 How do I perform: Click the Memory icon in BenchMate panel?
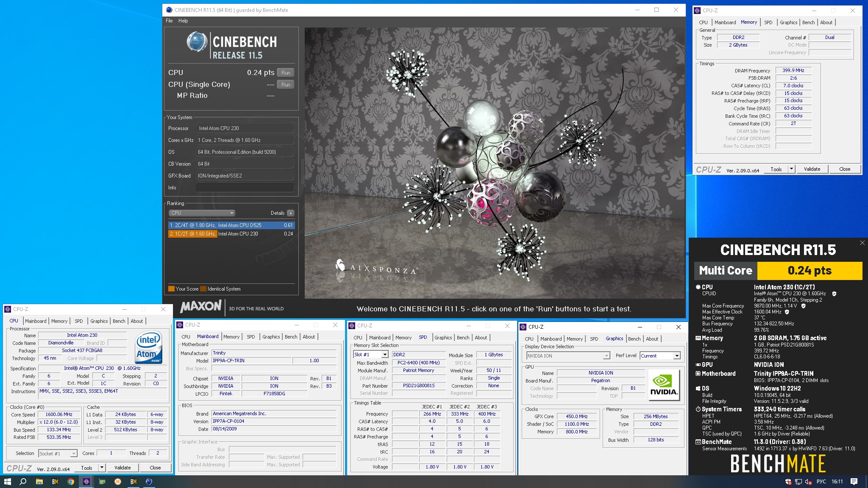click(698, 338)
